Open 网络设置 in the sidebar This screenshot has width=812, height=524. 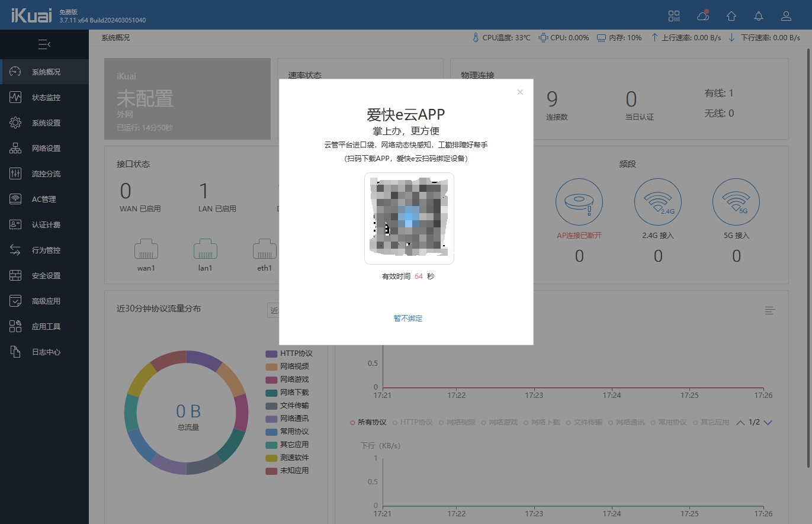[x=46, y=149]
